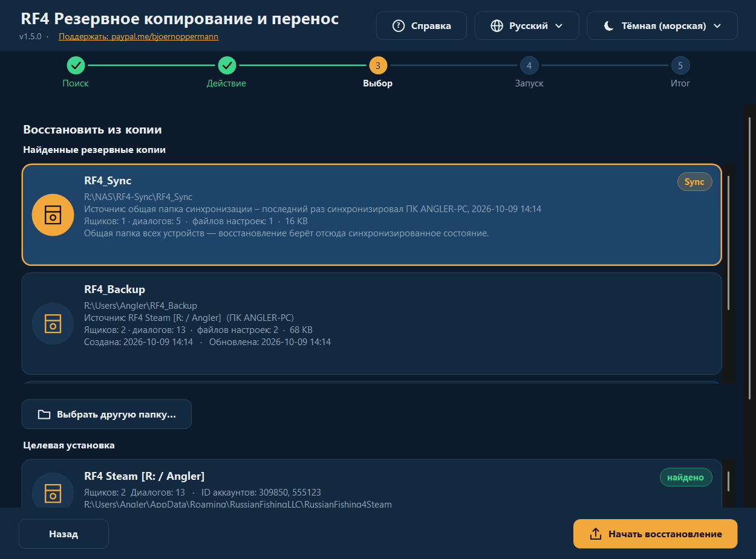The width and height of the screenshot is (756, 559).
Task: Click Начать восстановление button
Action: coord(656,534)
